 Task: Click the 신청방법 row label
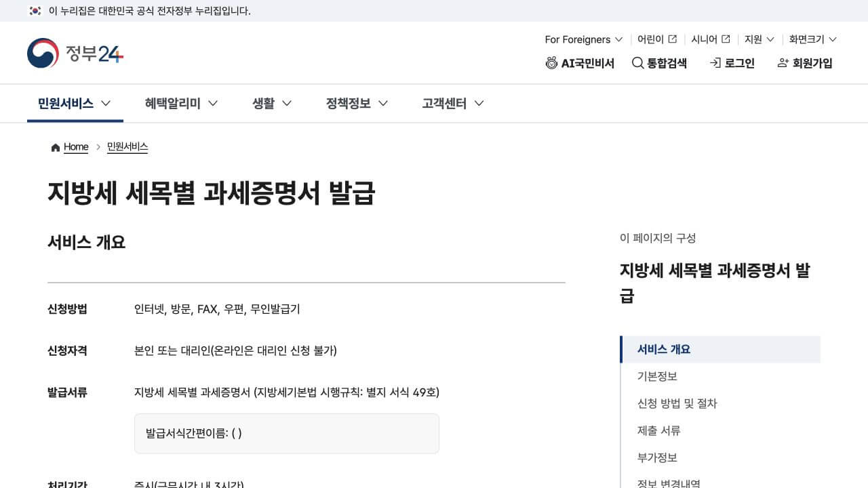67,309
